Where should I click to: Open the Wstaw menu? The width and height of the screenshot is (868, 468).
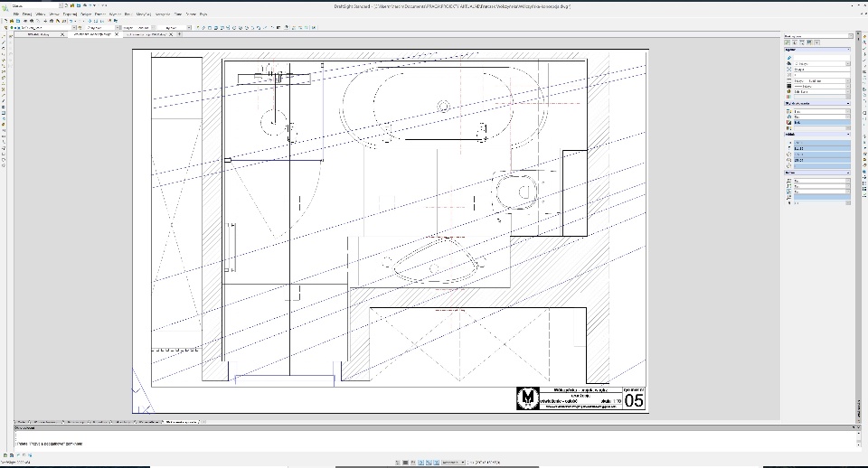[x=53, y=14]
